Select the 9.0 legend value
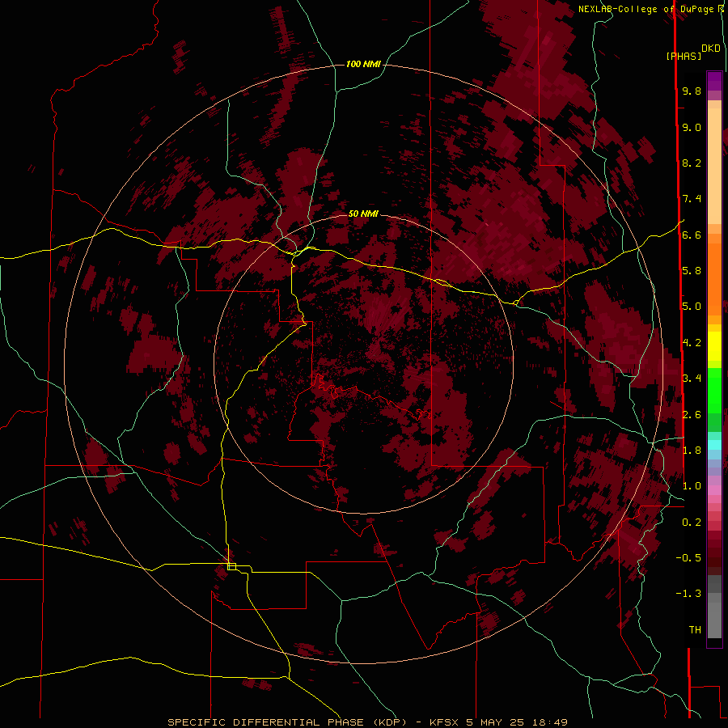The height and width of the screenshot is (728, 728). (x=692, y=127)
